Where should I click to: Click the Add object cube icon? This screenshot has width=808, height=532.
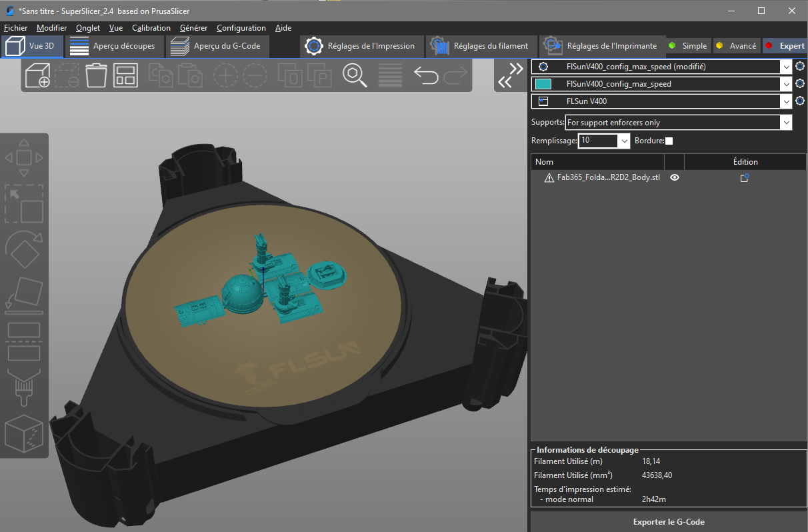pos(37,75)
